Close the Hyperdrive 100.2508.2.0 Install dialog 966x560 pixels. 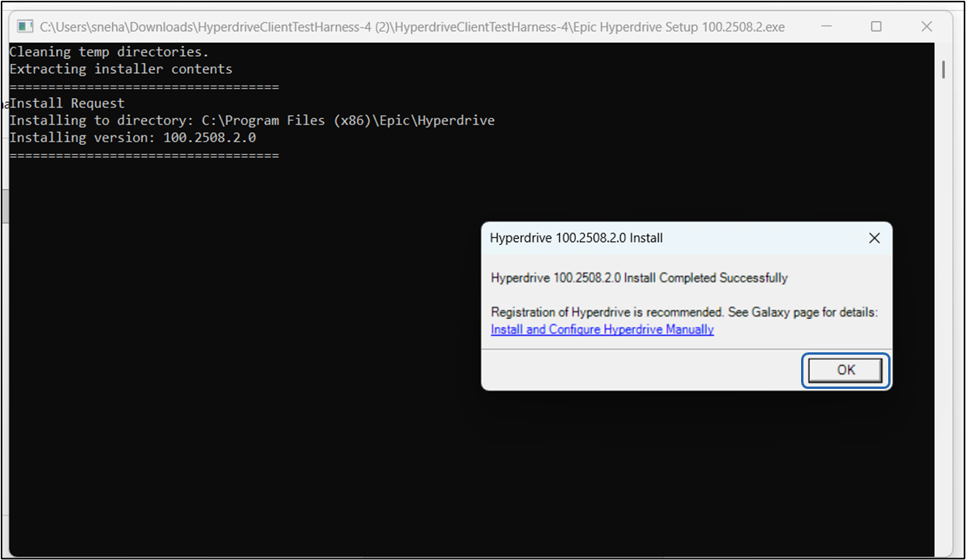(x=874, y=238)
